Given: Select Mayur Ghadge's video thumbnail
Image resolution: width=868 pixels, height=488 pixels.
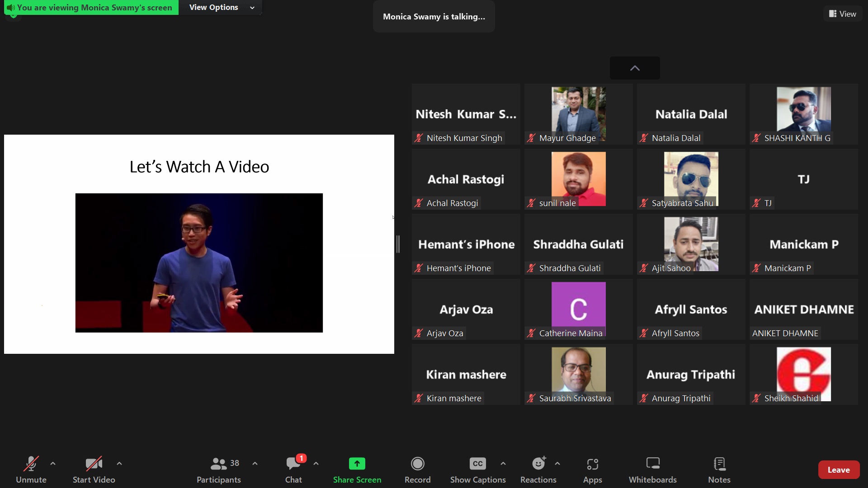Looking at the screenshot, I should [x=578, y=114].
